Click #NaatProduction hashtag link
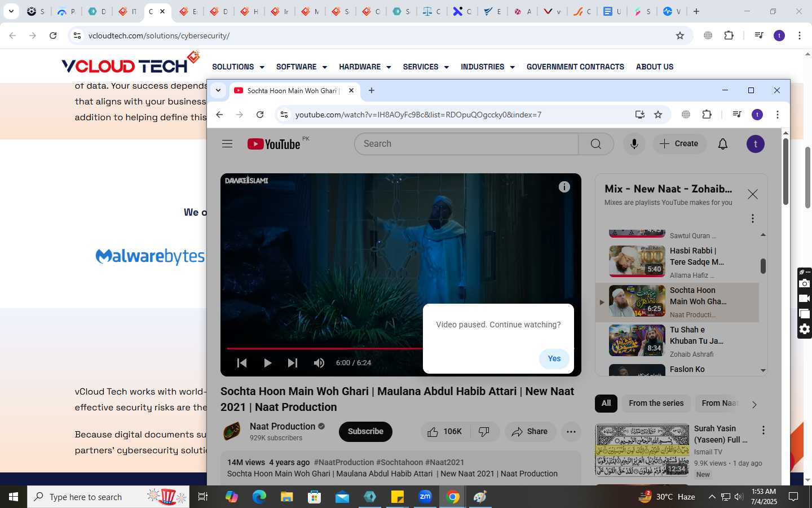Screen dimensions: 812x508 (x=344, y=462)
